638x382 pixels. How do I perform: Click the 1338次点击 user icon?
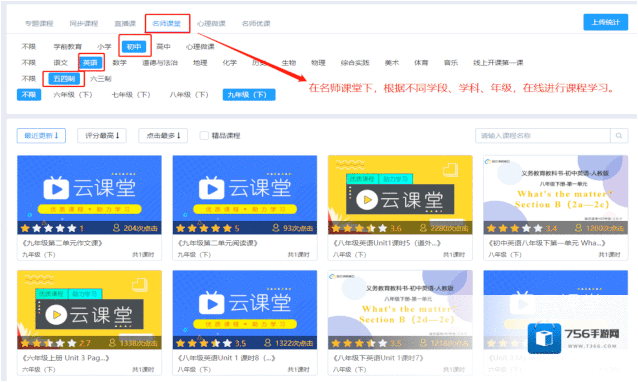(112, 343)
